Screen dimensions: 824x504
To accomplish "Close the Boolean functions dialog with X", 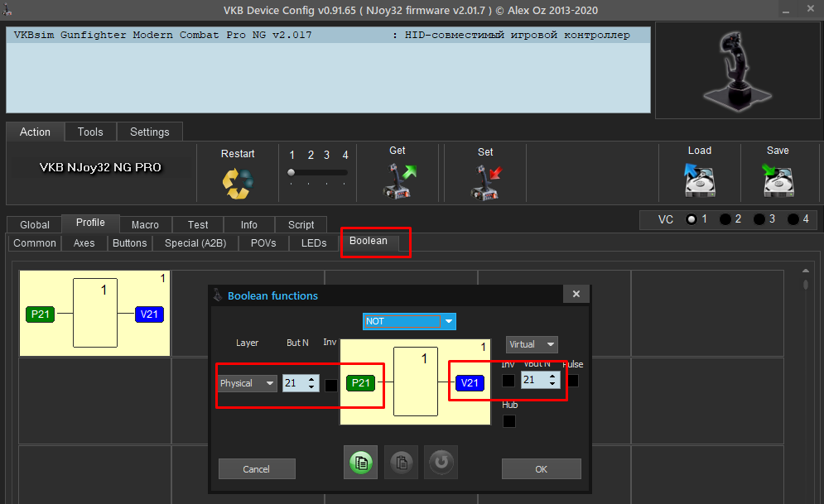I will point(576,294).
